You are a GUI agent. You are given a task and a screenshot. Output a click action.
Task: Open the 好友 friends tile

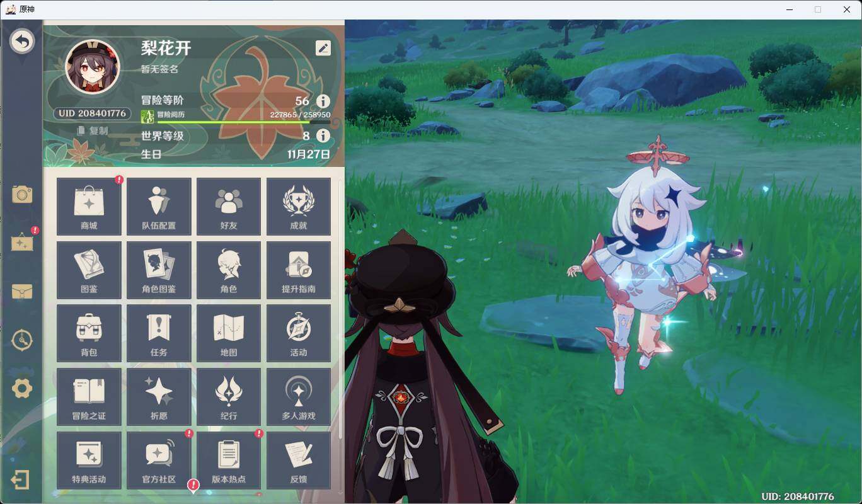(229, 207)
